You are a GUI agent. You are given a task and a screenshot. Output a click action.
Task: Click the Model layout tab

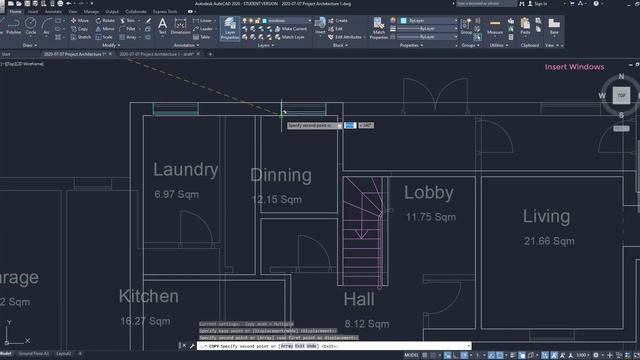pos(6,354)
